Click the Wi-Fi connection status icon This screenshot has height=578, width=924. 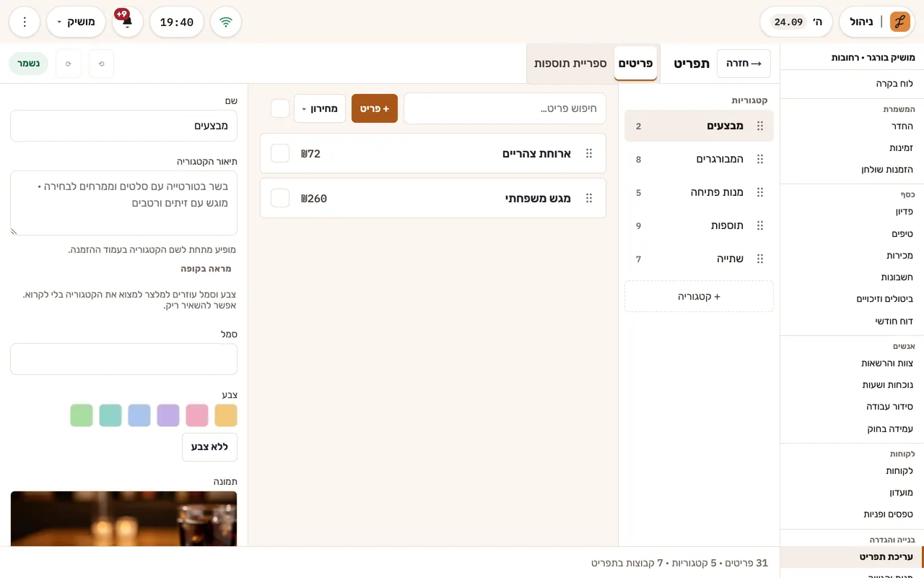click(x=226, y=22)
